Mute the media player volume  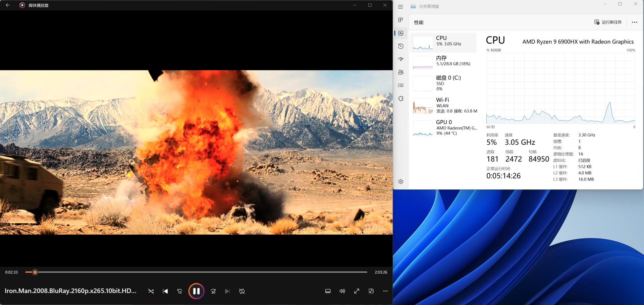(342, 291)
